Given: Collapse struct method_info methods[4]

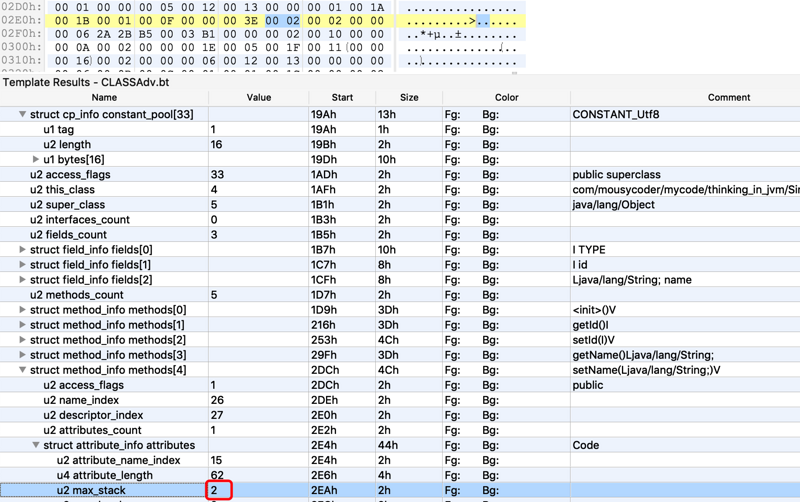Looking at the screenshot, I should [22, 370].
